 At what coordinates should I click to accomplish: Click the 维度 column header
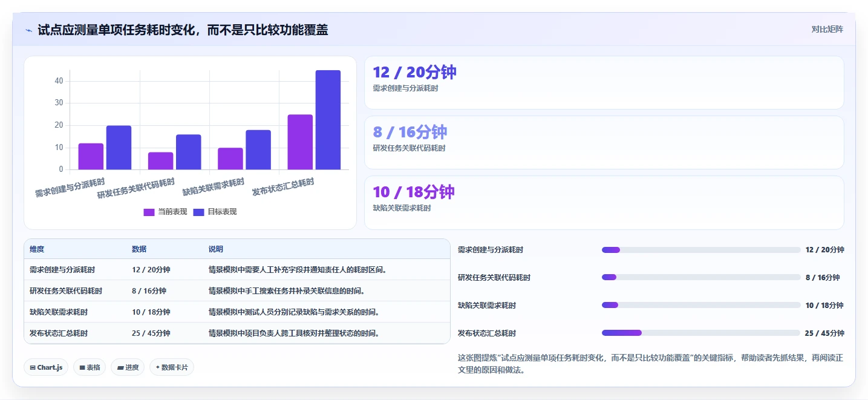click(37, 249)
